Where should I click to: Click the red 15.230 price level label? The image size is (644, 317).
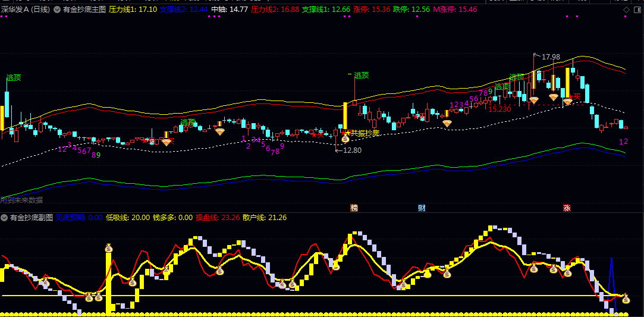click(500, 109)
